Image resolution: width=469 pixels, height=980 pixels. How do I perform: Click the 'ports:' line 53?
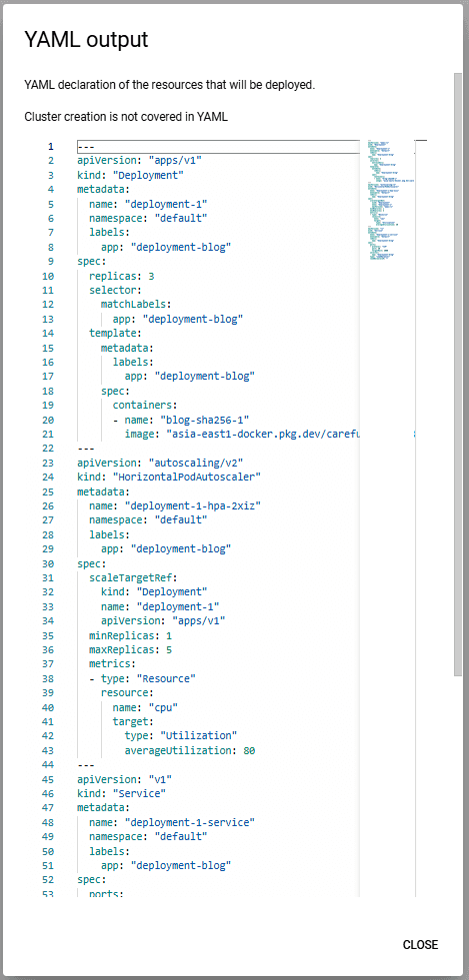(x=106, y=894)
